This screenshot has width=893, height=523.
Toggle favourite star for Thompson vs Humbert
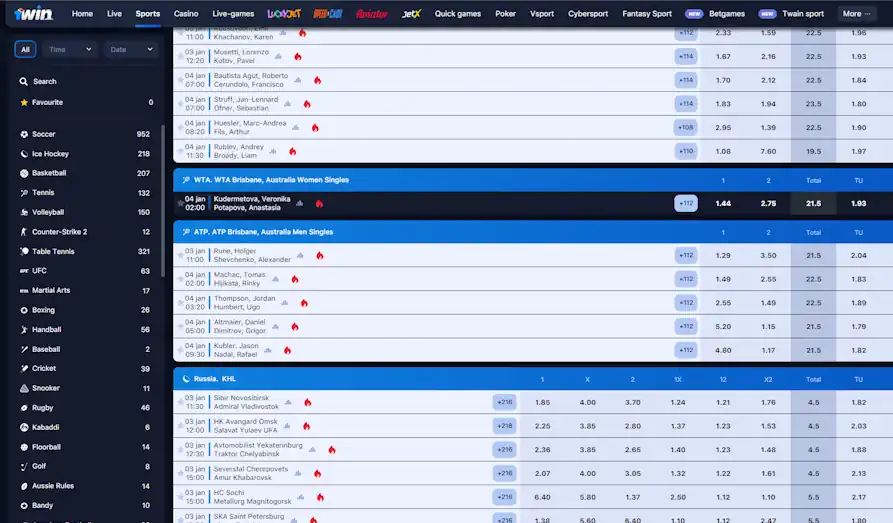click(x=180, y=303)
